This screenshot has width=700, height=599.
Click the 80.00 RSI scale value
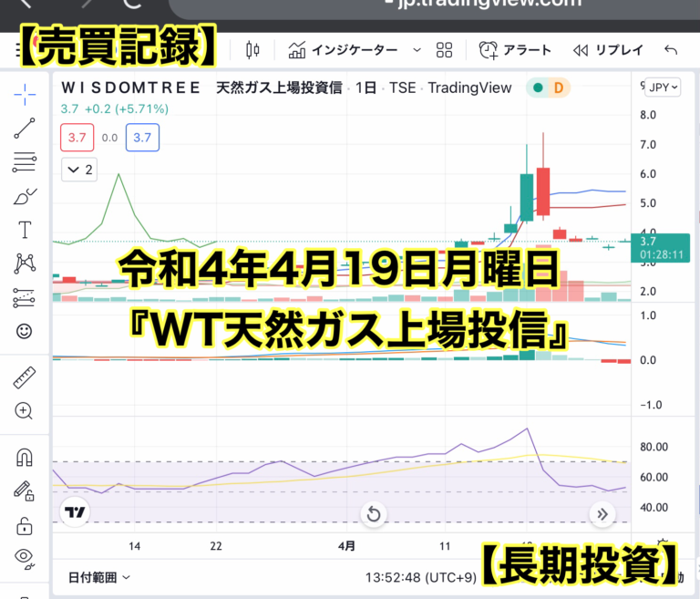[654, 447]
